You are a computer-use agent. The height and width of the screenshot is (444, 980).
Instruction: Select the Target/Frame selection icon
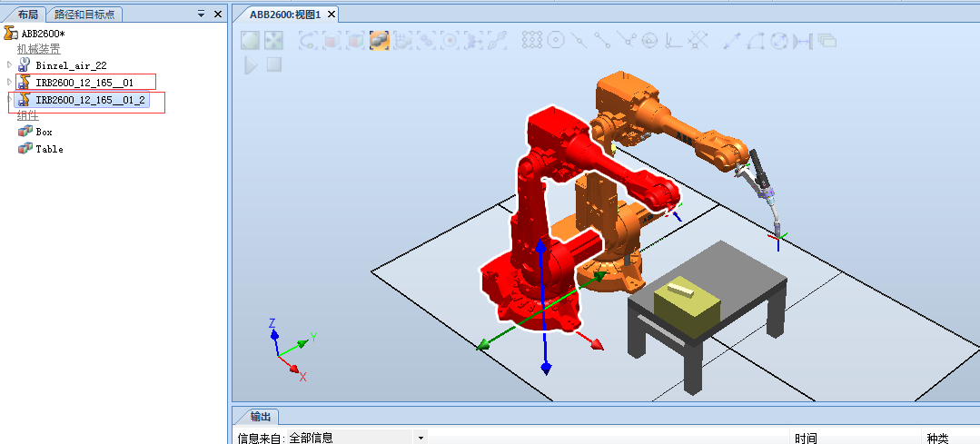pos(450,41)
